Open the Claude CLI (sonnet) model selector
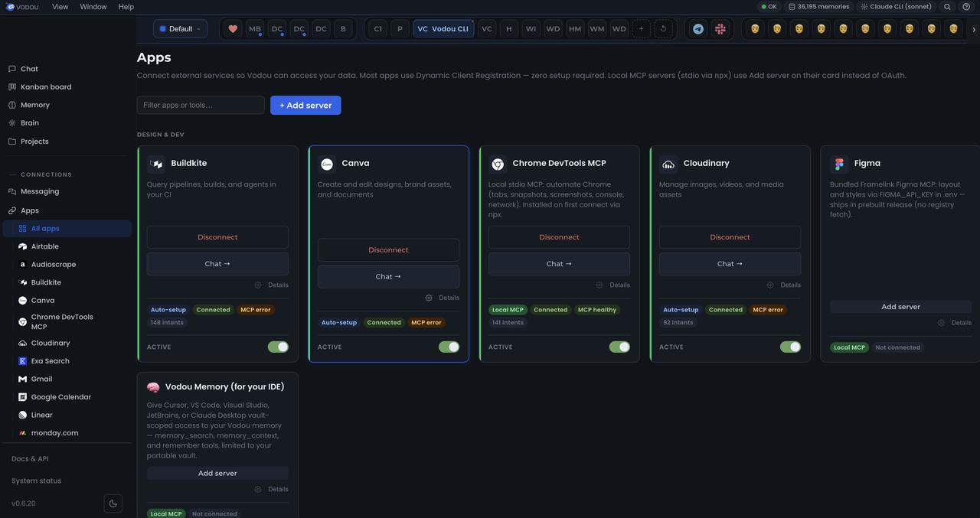 [896, 7]
